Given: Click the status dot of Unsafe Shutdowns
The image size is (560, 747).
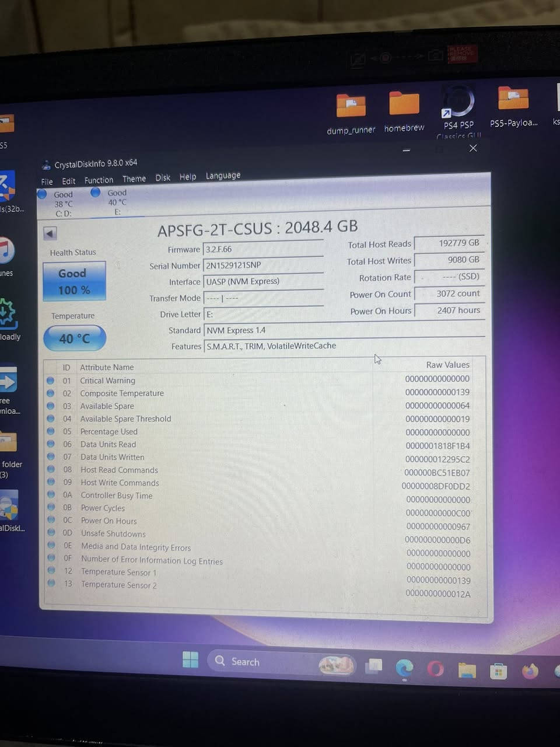Looking at the screenshot, I should pyautogui.click(x=51, y=533).
